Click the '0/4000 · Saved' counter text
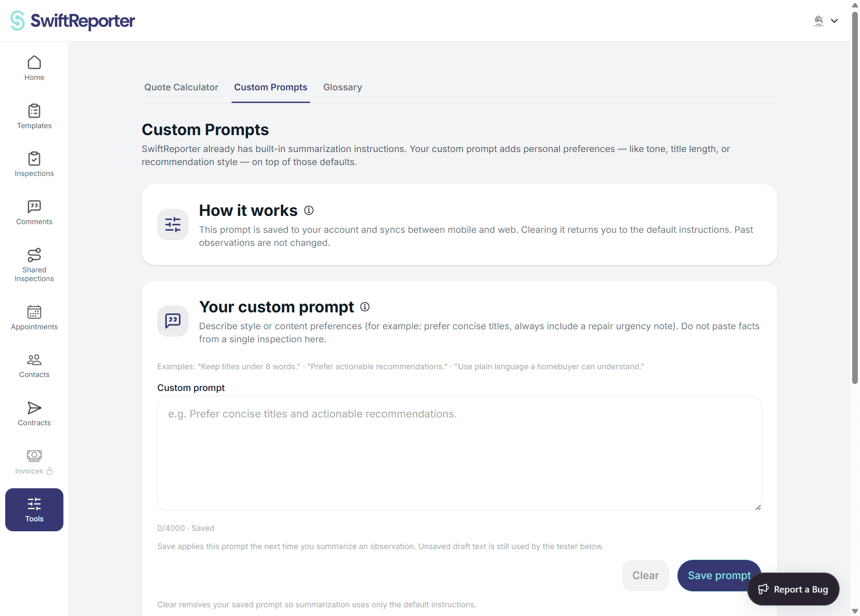The image size is (860, 616). [186, 528]
